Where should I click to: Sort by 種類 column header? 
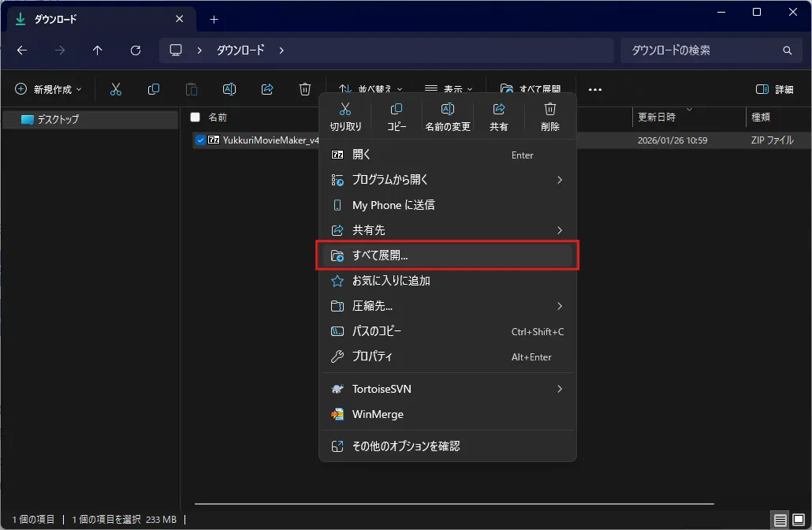[761, 118]
